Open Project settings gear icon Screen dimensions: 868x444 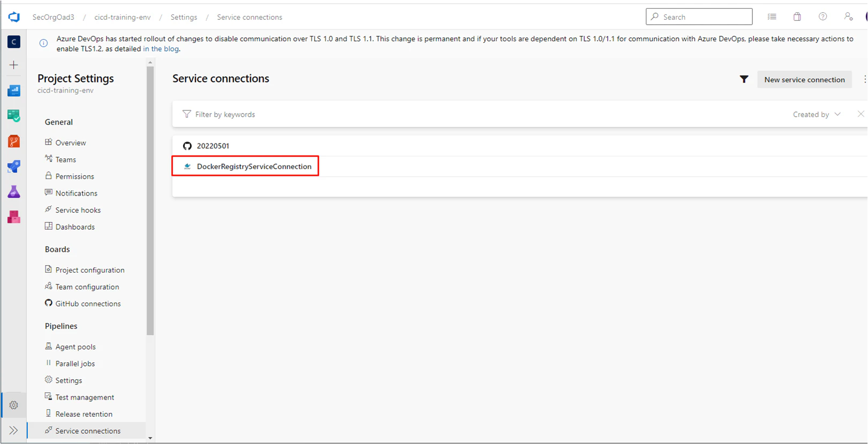click(x=14, y=405)
